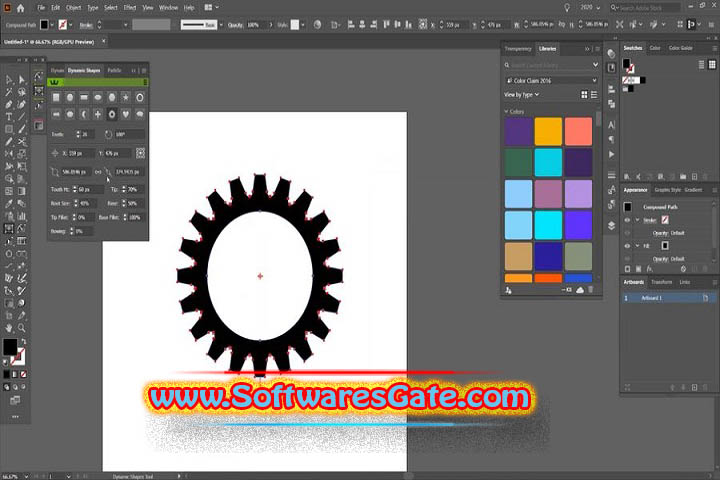Open graphic Style dropdown in control bar
The height and width of the screenshot is (480, 720).
coord(303,25)
